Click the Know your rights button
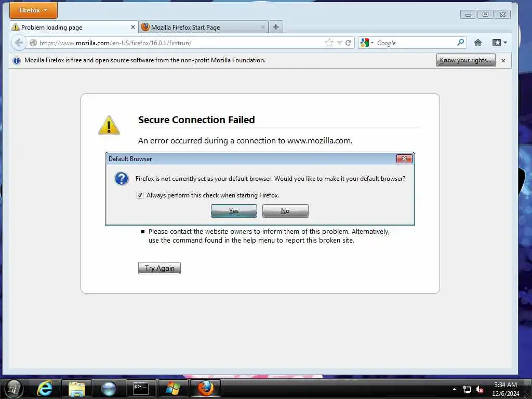Viewport: 532px width, 399px height. point(465,60)
